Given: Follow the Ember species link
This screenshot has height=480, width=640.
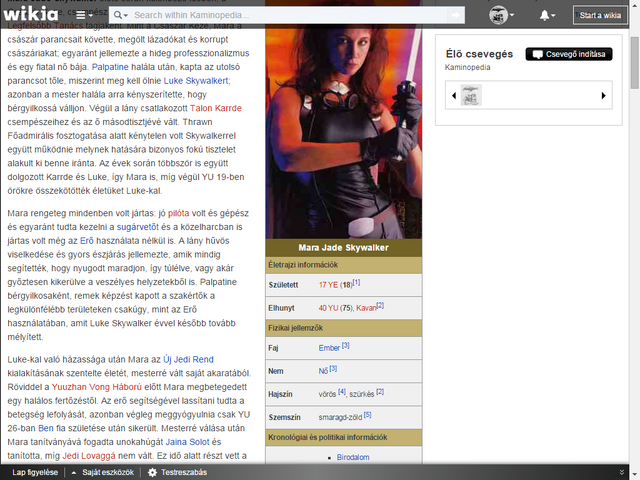Looking at the screenshot, I should (329, 348).
